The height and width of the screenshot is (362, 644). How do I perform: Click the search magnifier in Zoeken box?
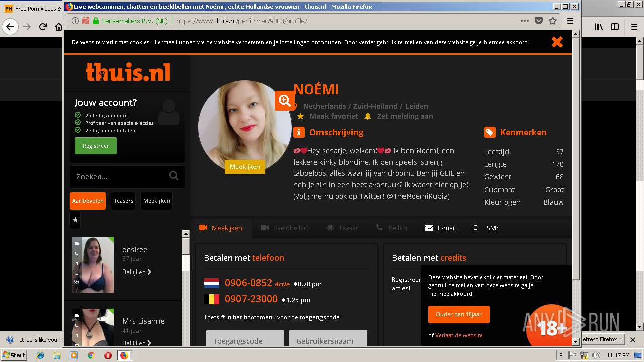pyautogui.click(x=174, y=176)
